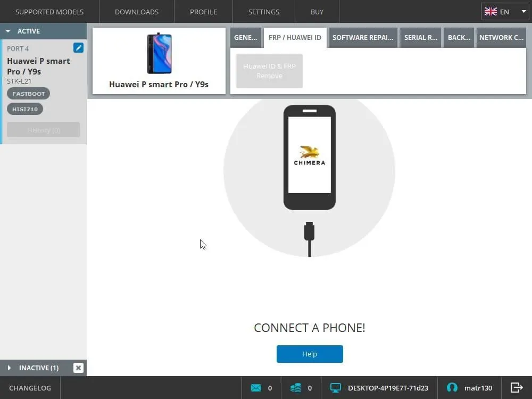Viewport: 532px width, 399px height.
Task: Open the CHANGELOG link
Action: (x=30, y=388)
